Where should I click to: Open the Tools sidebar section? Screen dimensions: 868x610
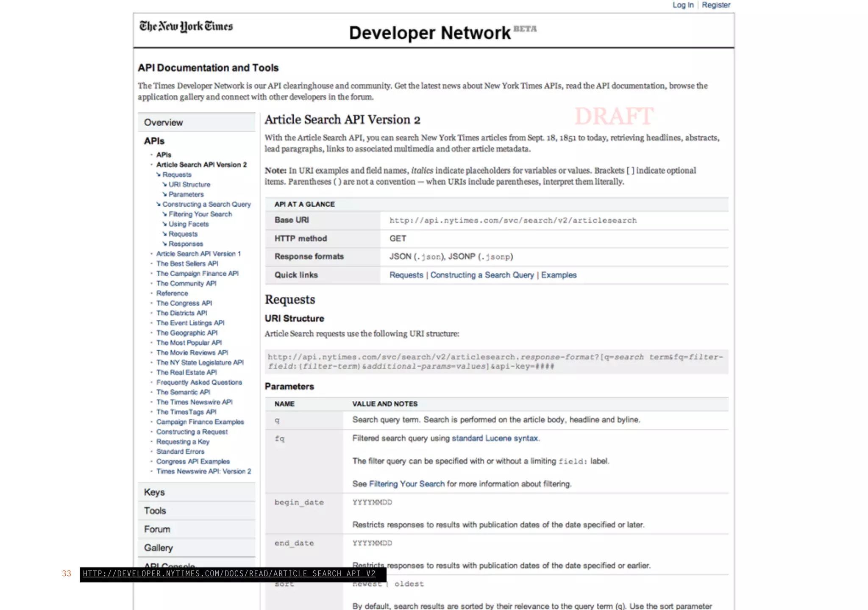point(155,511)
